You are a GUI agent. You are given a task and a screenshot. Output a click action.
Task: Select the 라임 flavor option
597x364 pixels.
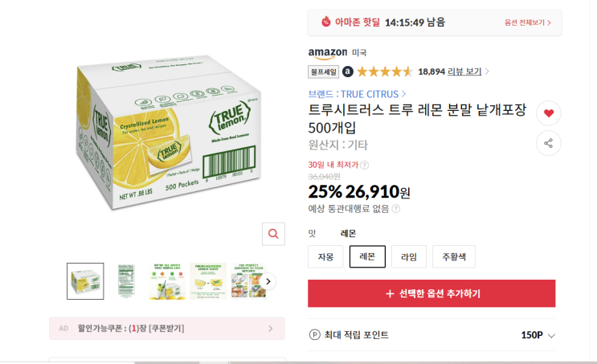coord(409,257)
